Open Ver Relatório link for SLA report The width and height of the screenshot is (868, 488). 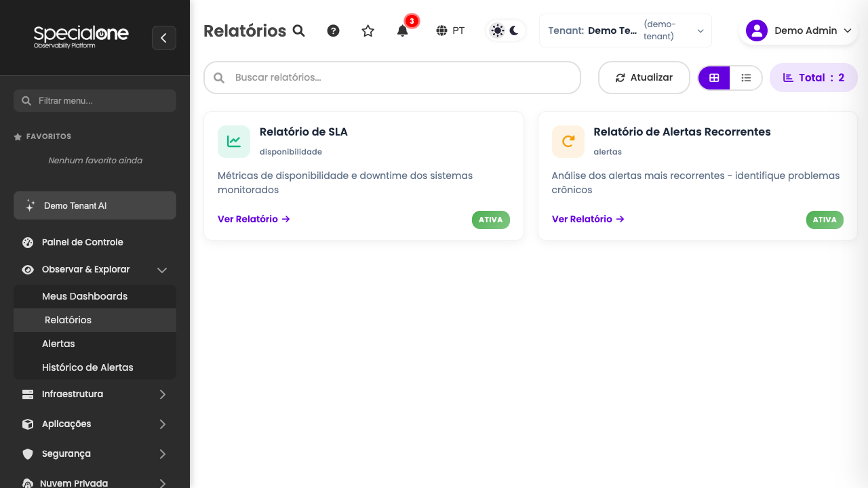[254, 219]
